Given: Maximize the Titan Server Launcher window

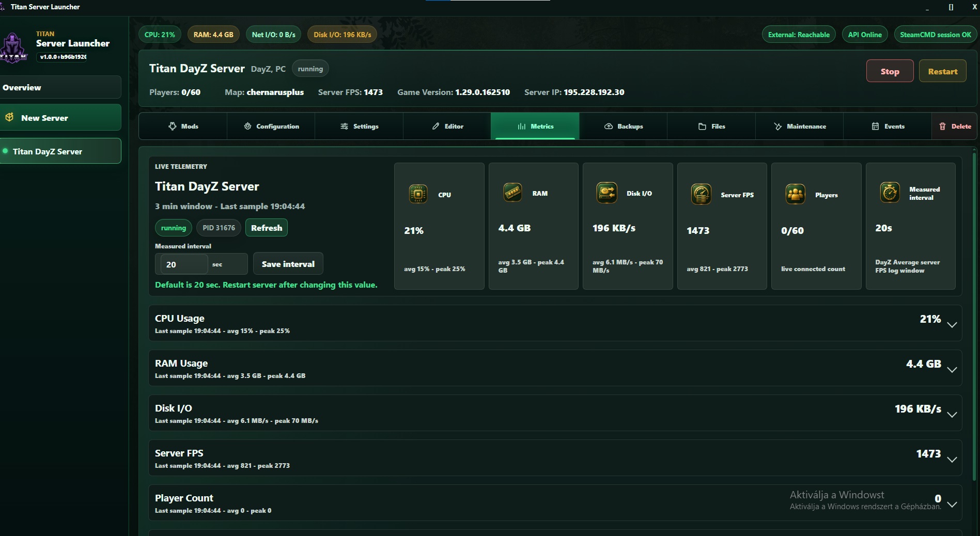Looking at the screenshot, I should click(951, 7).
